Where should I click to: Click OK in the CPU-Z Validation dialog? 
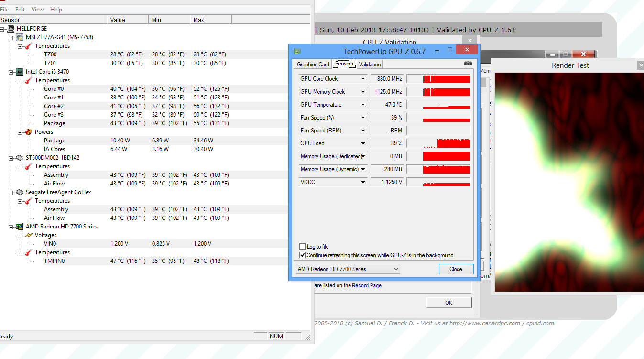coord(449,303)
